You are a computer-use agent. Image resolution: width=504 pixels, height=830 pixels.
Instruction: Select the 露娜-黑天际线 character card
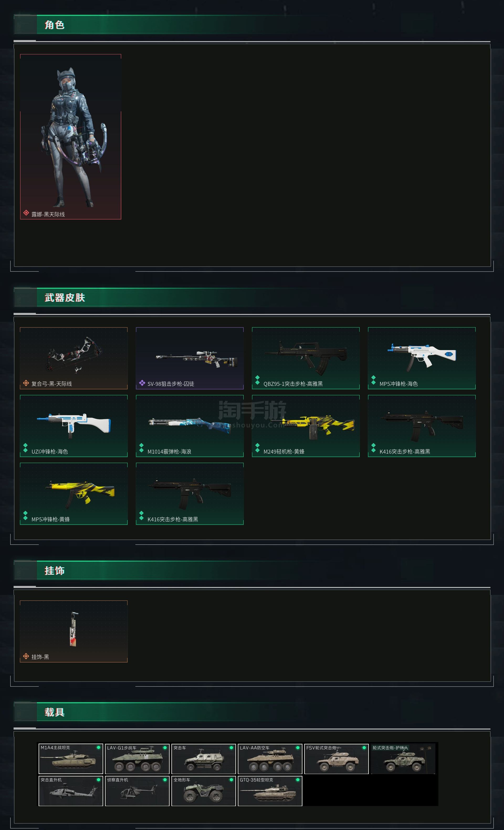[71, 136]
